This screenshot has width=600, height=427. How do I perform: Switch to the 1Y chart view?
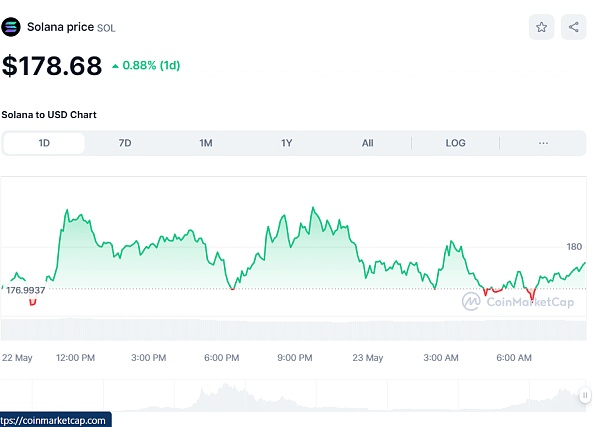coord(286,143)
